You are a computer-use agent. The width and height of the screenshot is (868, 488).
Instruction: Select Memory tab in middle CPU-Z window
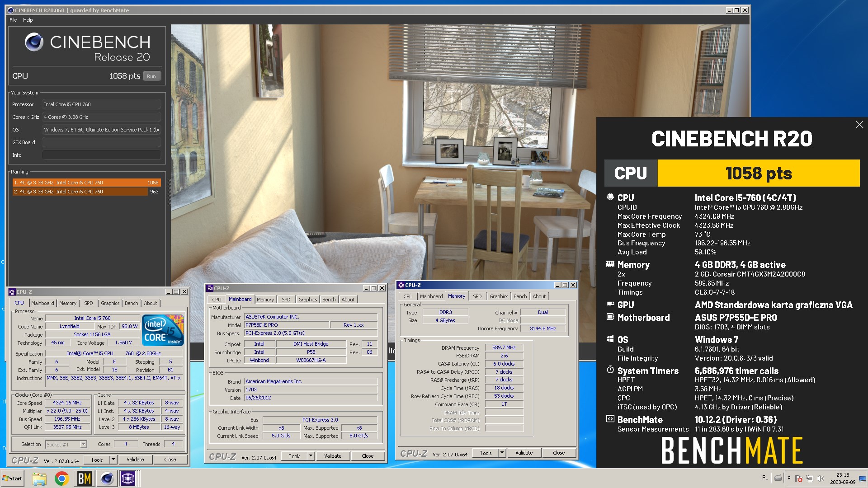[x=265, y=300]
